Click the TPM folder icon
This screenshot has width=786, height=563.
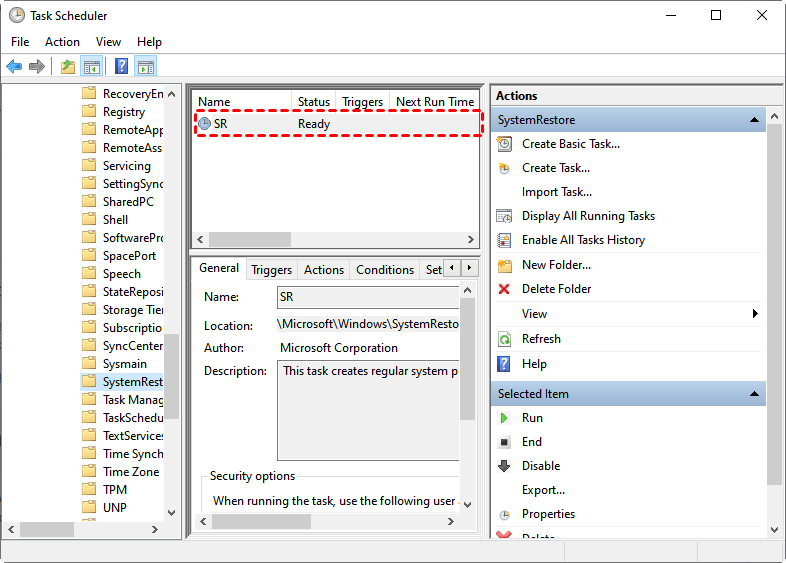[x=89, y=489]
